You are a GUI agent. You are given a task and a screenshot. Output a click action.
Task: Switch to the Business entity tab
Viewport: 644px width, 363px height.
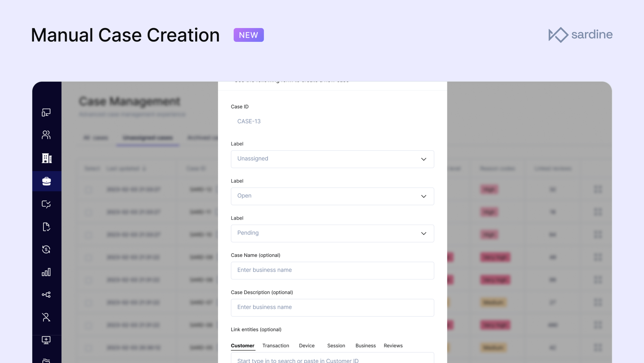365,346
